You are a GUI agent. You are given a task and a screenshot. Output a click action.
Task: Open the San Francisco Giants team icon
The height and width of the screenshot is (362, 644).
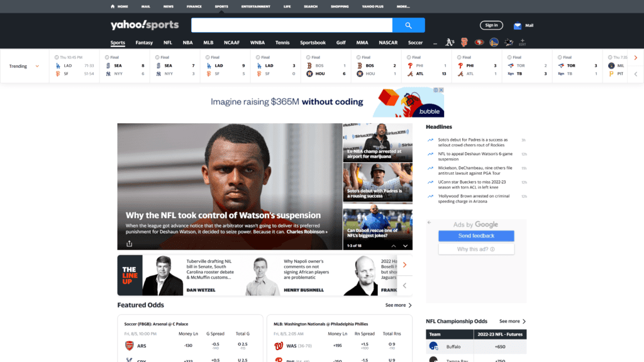tap(464, 42)
